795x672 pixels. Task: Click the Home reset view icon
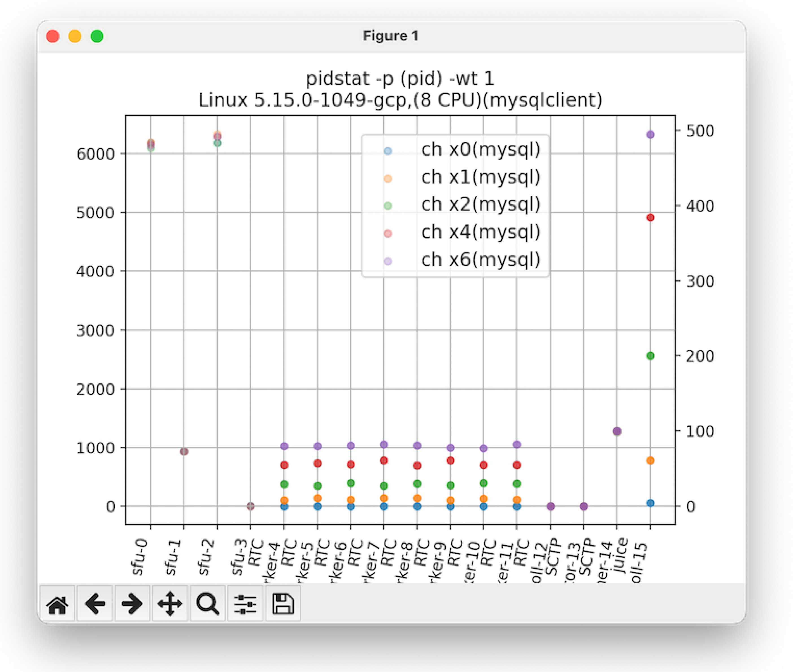[57, 604]
